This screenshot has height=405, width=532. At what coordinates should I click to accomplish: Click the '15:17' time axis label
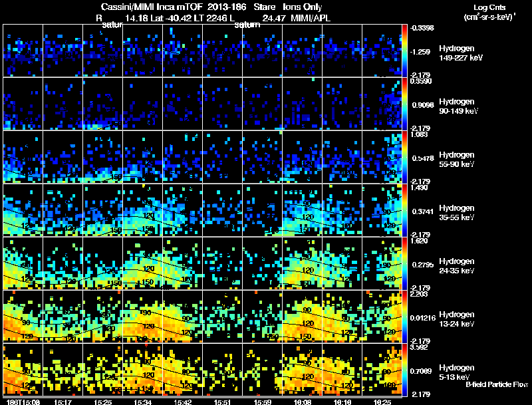[63, 402]
